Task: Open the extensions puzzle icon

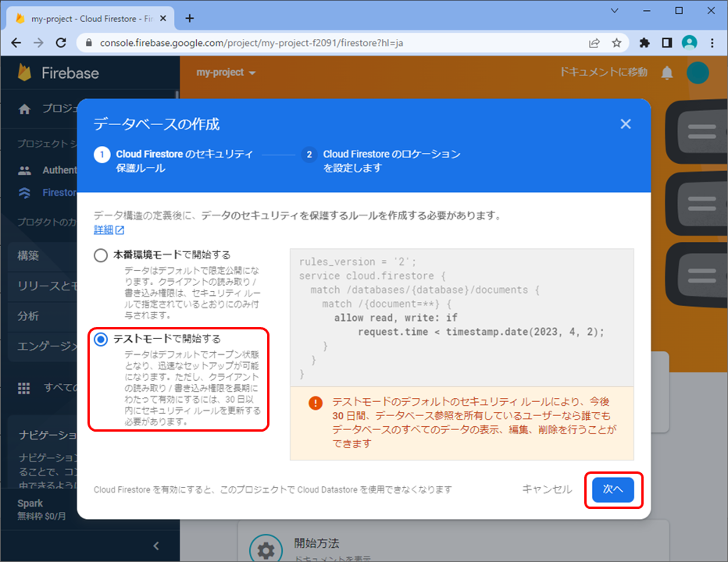Action: click(x=644, y=43)
